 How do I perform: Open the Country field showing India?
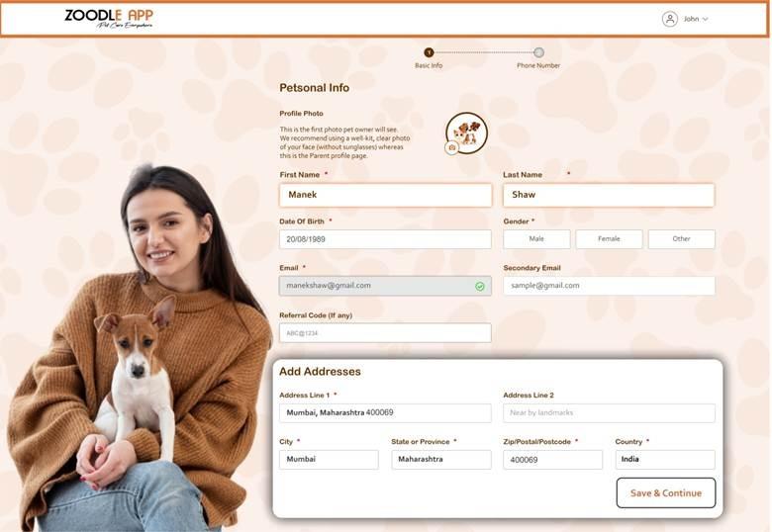point(665,460)
